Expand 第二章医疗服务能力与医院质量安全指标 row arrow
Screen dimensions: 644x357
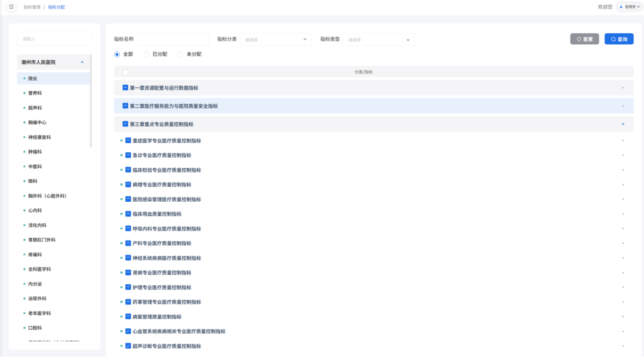pos(623,106)
